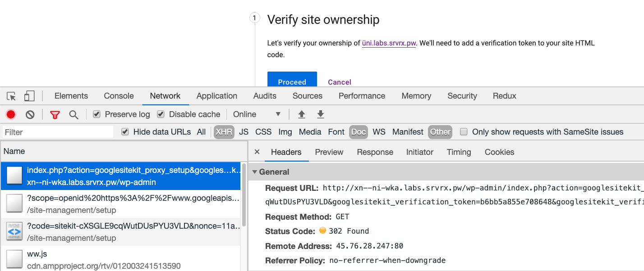Uncheck Hide data URLs checkbox

pos(125,132)
